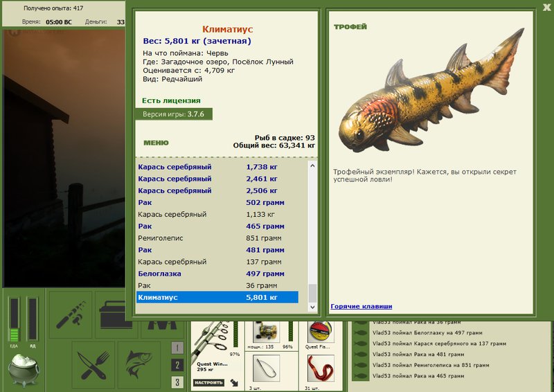Close the fish keepnet window with X
The image size is (554, 392).
[546, 8]
